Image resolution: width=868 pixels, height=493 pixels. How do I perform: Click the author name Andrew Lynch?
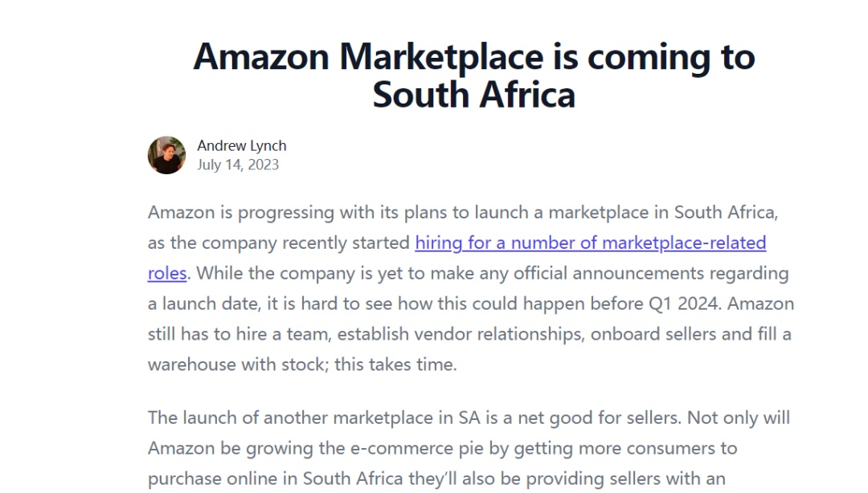[241, 145]
